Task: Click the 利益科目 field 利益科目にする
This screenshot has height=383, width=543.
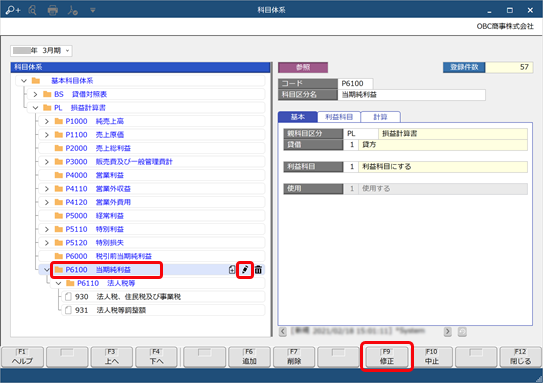Action: 443,167
